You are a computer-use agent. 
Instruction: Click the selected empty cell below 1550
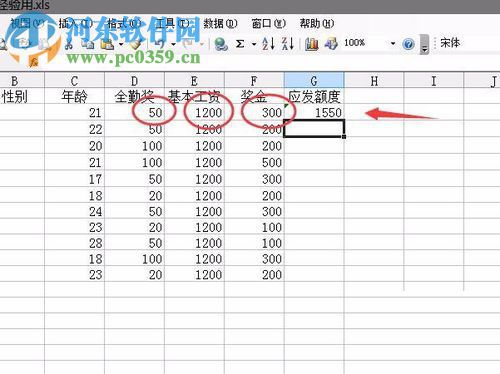point(314,129)
